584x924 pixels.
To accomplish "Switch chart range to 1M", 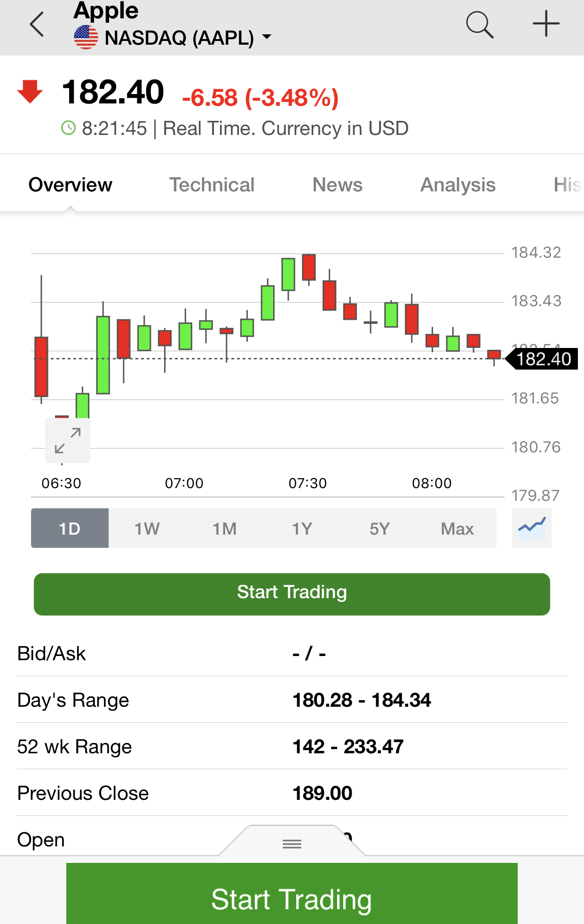I will (x=225, y=528).
